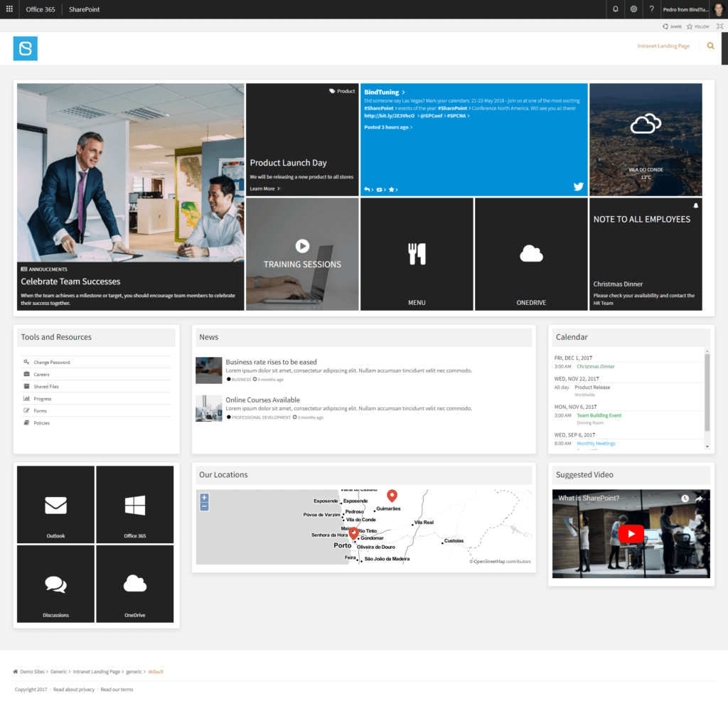The height and width of the screenshot is (706, 728).
Task: Zoom in on the locations map
Action: point(204,498)
